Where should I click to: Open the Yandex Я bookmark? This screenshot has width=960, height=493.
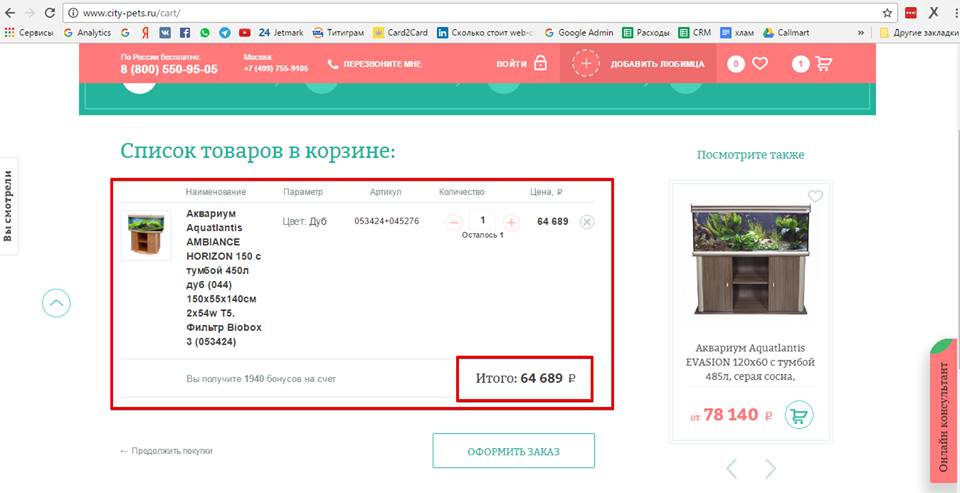coord(144,32)
